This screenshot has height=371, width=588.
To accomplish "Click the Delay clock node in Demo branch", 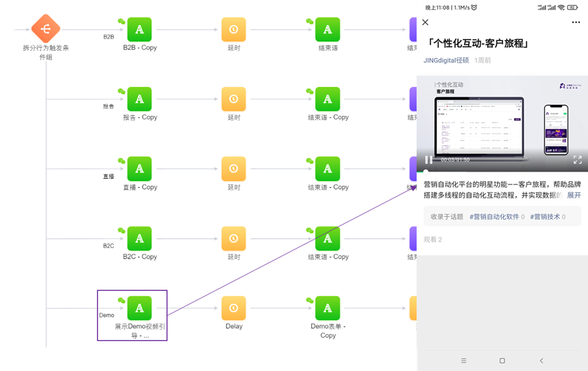I will tap(234, 308).
